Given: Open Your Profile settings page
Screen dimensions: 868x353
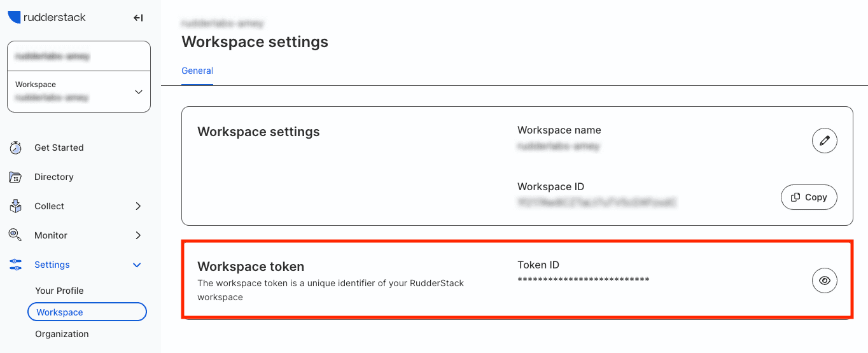Looking at the screenshot, I should pos(59,291).
